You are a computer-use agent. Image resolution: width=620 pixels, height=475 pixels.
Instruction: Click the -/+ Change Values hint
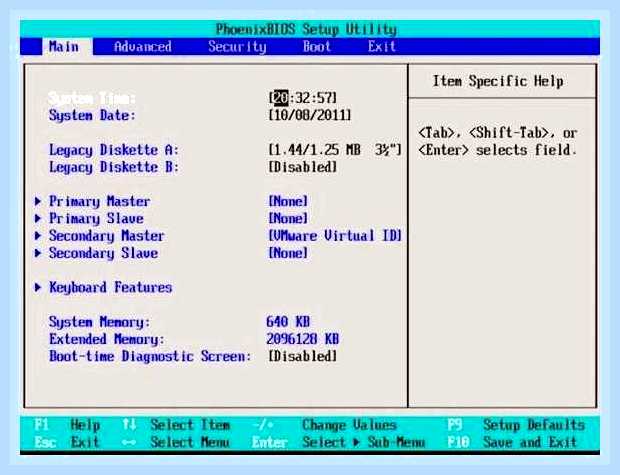pyautogui.click(x=324, y=425)
